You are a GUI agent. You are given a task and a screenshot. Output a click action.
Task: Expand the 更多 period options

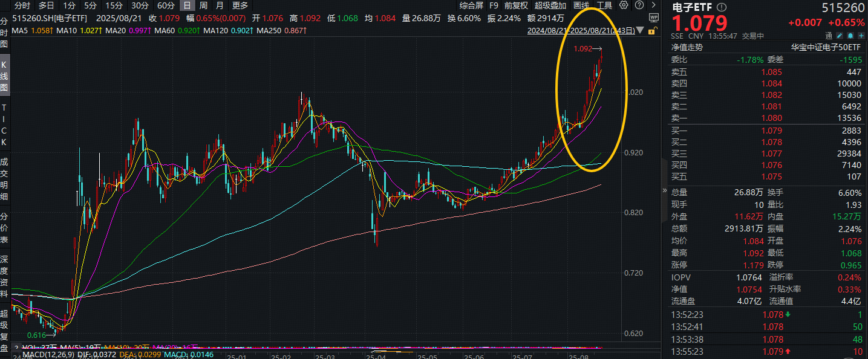coord(240,5)
